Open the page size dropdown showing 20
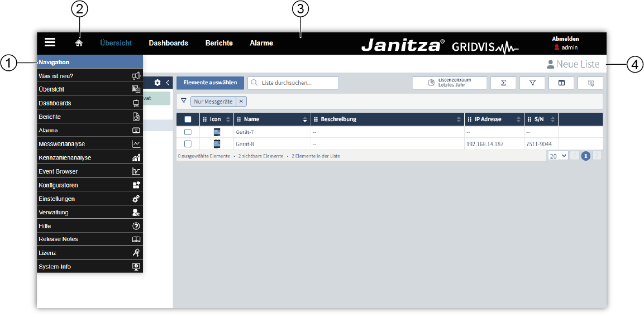 pyautogui.click(x=557, y=156)
